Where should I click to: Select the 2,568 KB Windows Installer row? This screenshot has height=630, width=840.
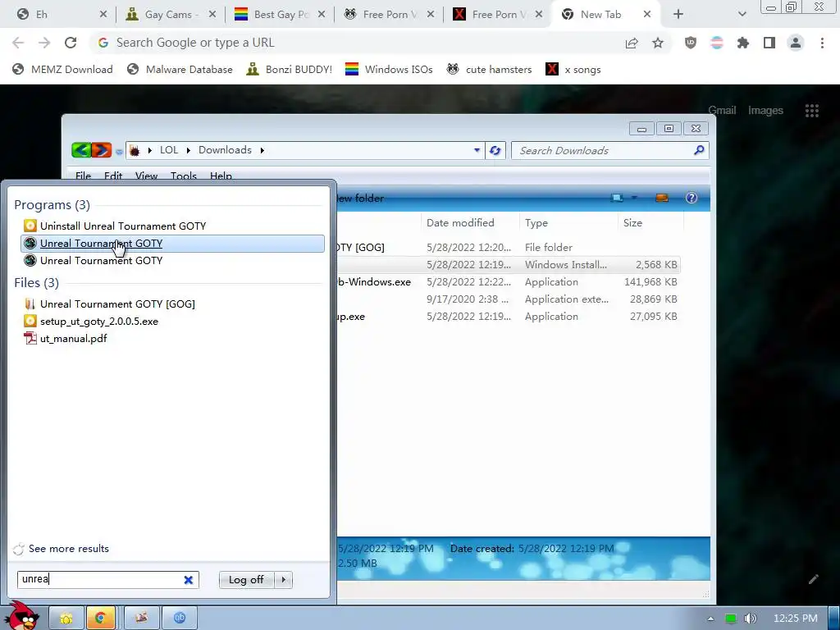coord(509,265)
